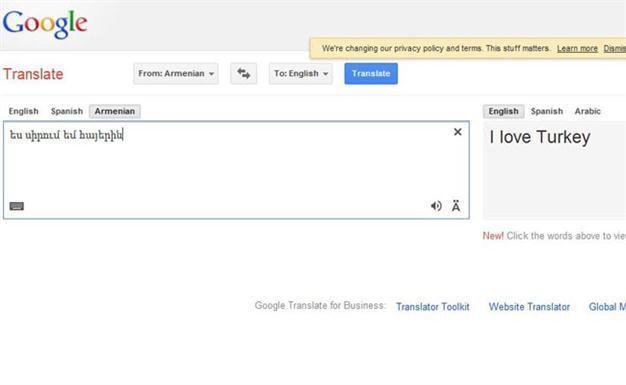
Task: Click the 'New! Click the words above' hint
Action: pos(554,236)
